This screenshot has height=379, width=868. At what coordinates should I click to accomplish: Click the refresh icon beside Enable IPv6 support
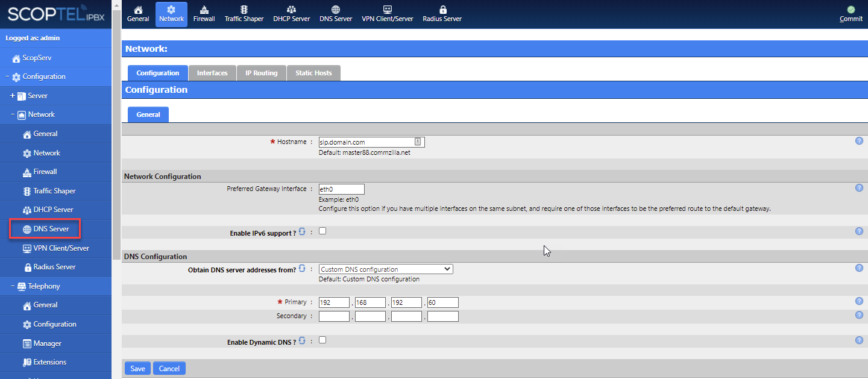click(303, 232)
